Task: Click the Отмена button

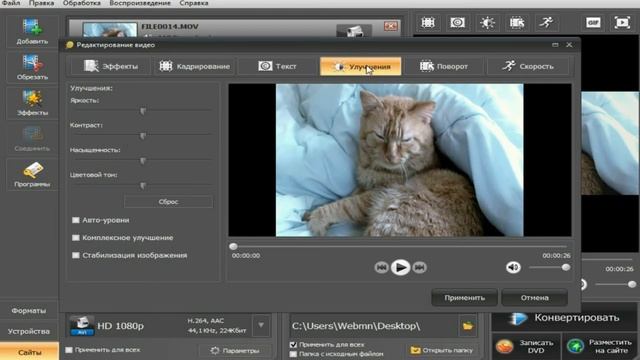Action: tap(534, 298)
